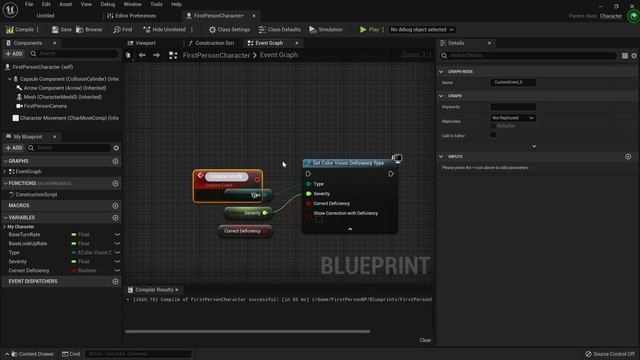Image resolution: width=640 pixels, height=360 pixels.
Task: Click Correct Deficiency Boolean type swatch
Action: click(x=74, y=271)
